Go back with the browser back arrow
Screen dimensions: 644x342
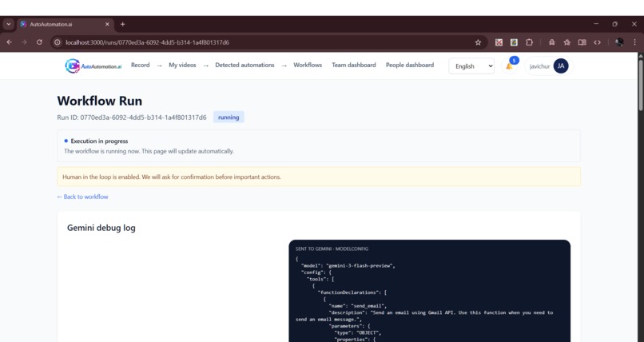[x=9, y=42]
